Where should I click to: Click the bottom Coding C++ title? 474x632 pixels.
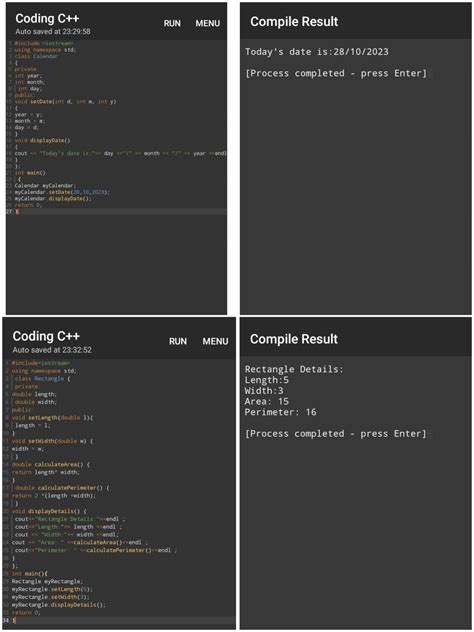[x=46, y=336]
